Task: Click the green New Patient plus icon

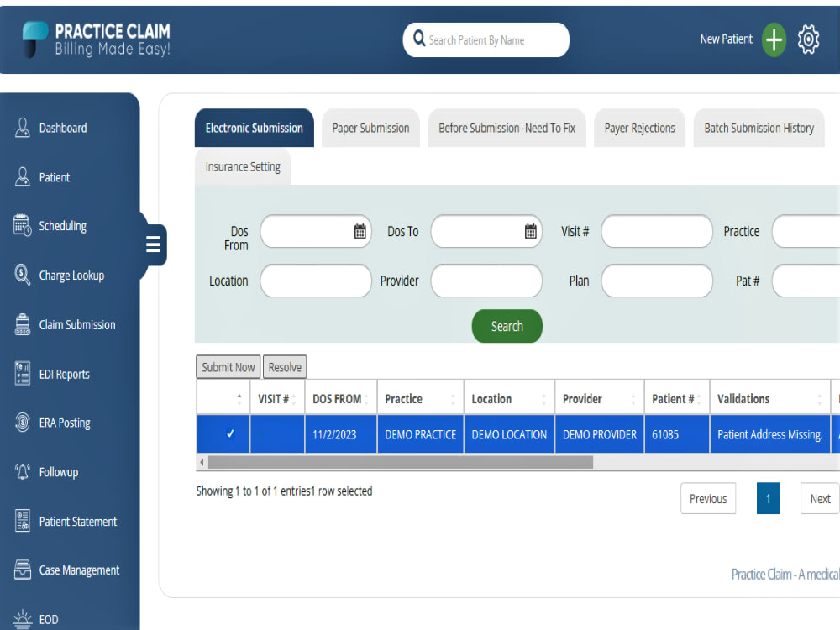Action: coord(774,39)
